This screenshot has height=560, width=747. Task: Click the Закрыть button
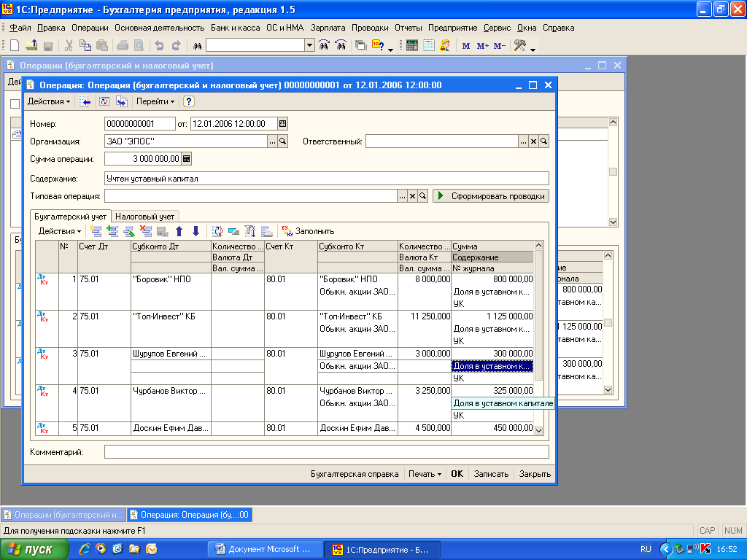(x=535, y=474)
